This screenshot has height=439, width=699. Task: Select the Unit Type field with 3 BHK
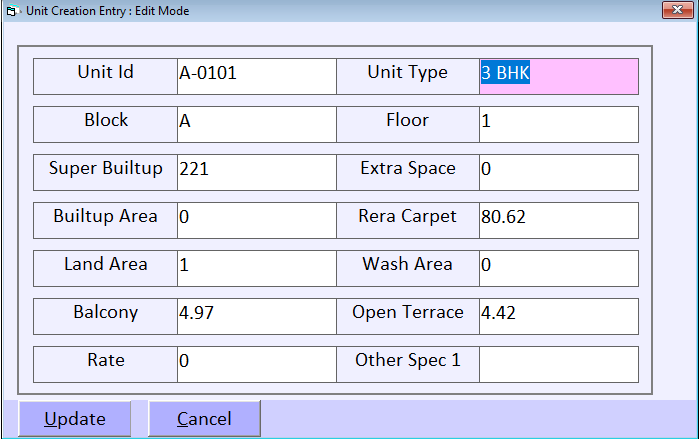pos(559,76)
